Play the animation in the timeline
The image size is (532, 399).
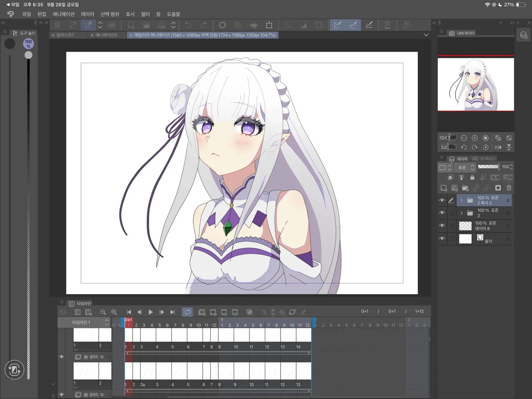coord(150,312)
